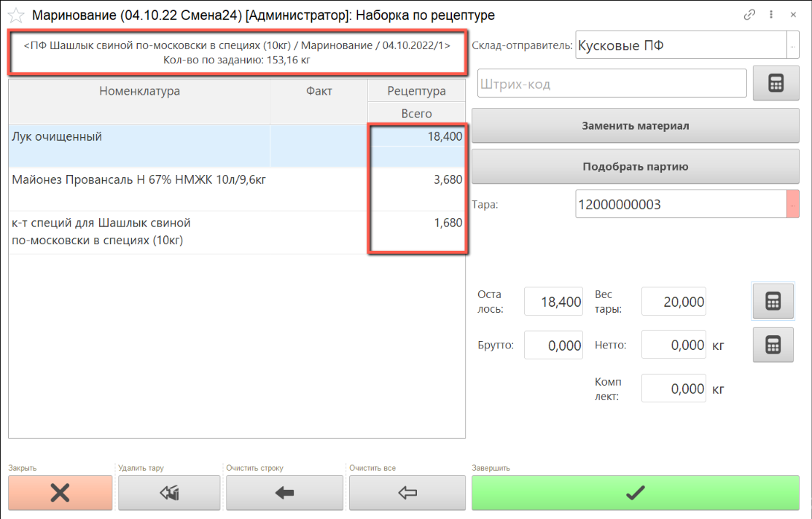812x519 pixels.
Task: Click the Брутто value field
Action: (553, 345)
